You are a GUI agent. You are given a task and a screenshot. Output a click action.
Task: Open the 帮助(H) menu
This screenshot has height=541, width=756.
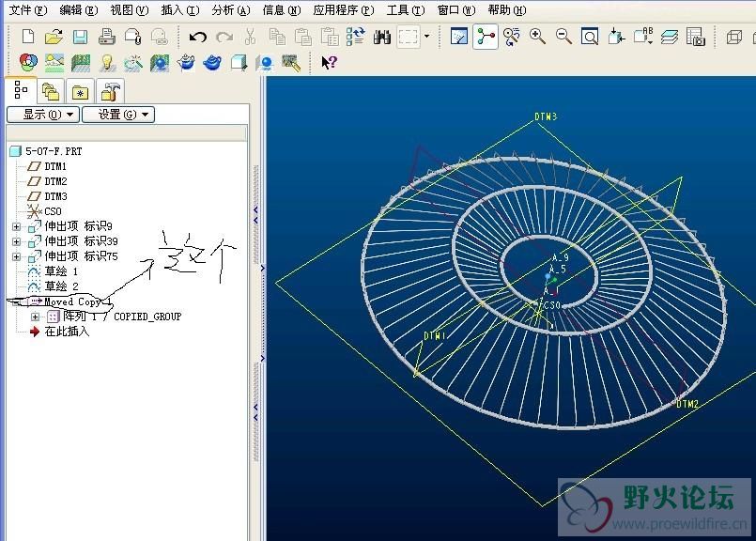[507, 10]
